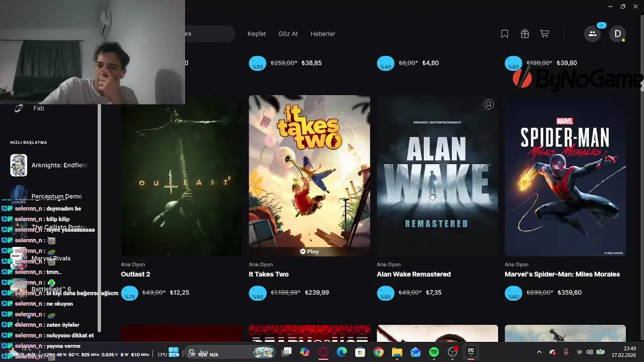Open the shopping cart icon

click(x=544, y=34)
